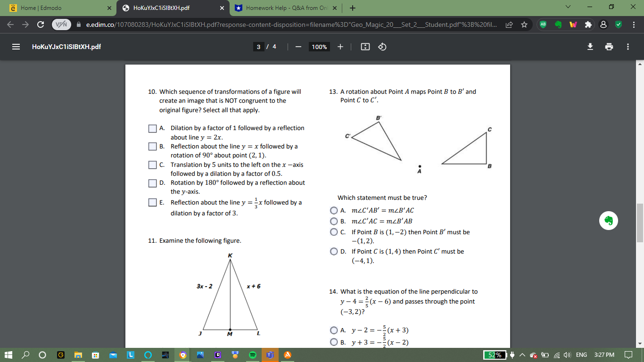Viewport: 644px width, 362px height.
Task: Download the PDF using the download icon
Action: [x=589, y=47]
